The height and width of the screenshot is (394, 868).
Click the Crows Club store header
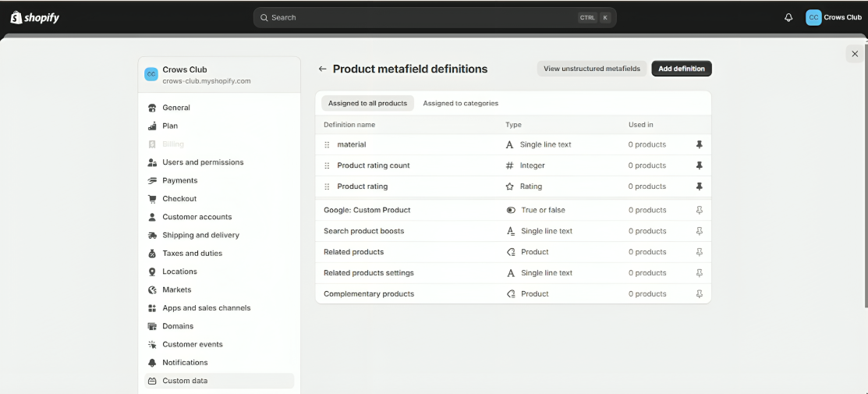tap(219, 75)
